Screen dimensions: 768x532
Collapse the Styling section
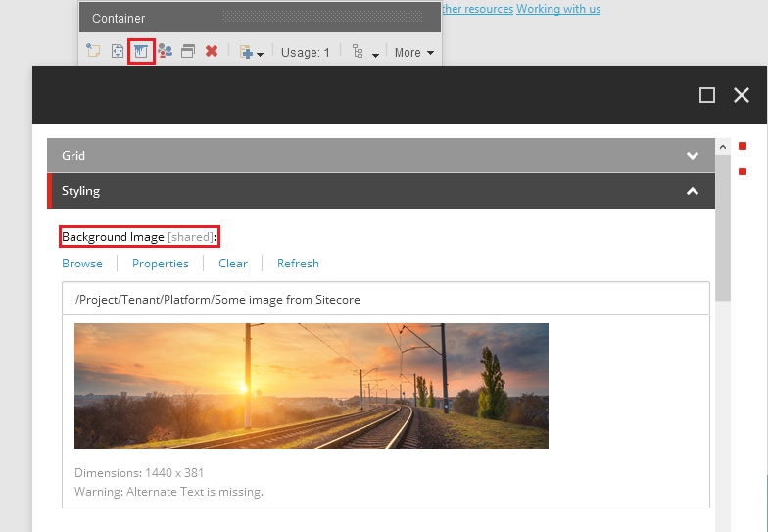pos(381,191)
